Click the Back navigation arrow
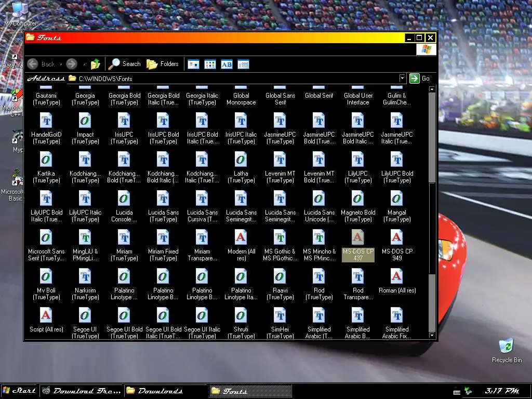The height and width of the screenshot is (399, 532). [x=33, y=64]
